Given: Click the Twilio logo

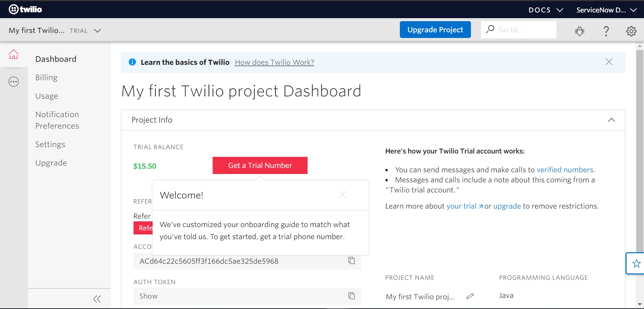Looking at the screenshot, I should (x=25, y=9).
